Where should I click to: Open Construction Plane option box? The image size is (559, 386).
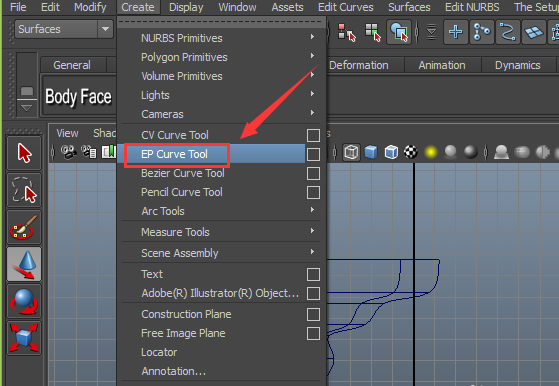pos(313,314)
